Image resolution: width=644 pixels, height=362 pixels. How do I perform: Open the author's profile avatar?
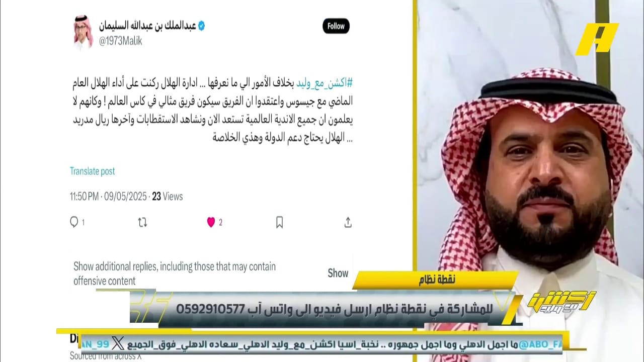coord(84,33)
